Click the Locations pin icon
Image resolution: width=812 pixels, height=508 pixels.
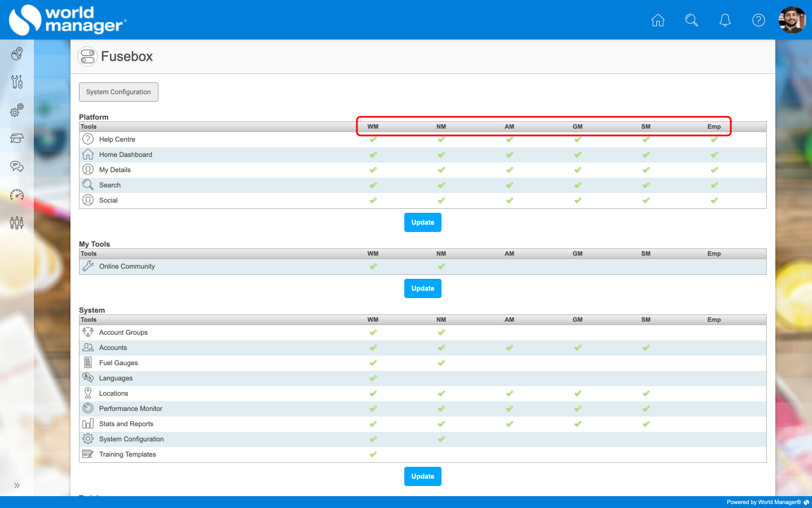pyautogui.click(x=88, y=393)
